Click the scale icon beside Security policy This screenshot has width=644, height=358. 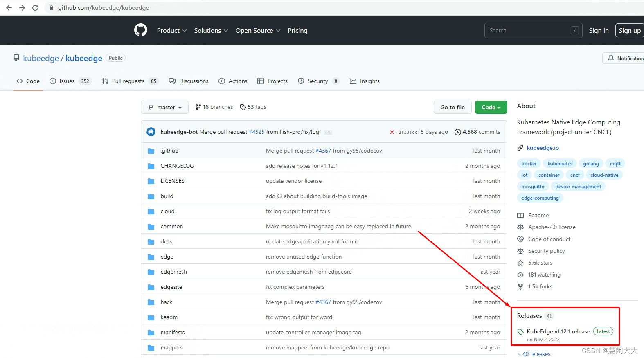pyautogui.click(x=520, y=251)
